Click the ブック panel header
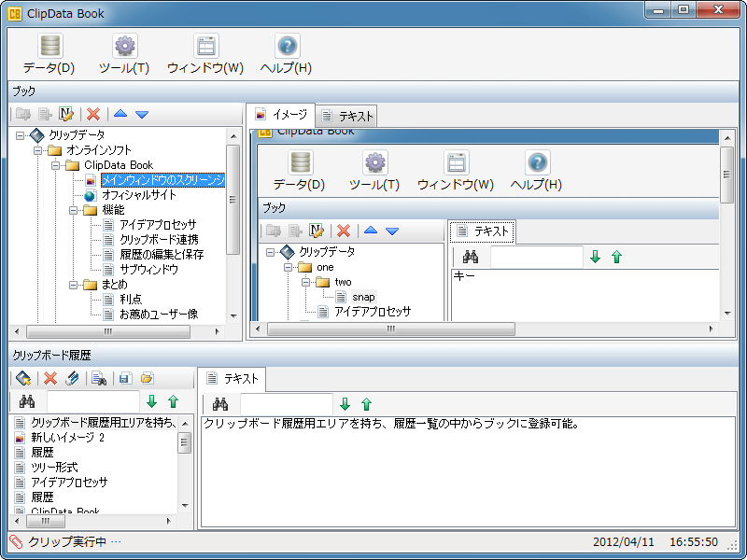747x560 pixels. [373, 91]
